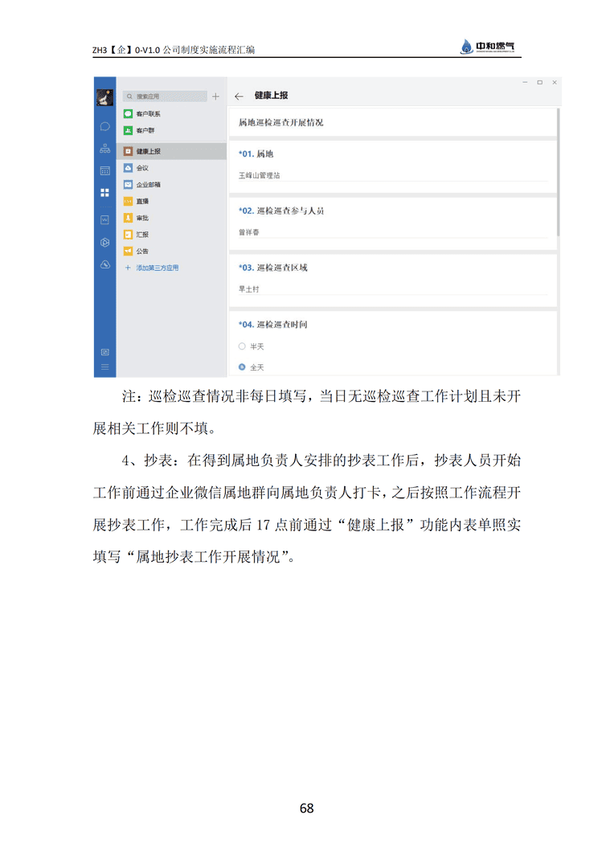Open the hamburger menu at the sidebar bottom

(x=104, y=367)
